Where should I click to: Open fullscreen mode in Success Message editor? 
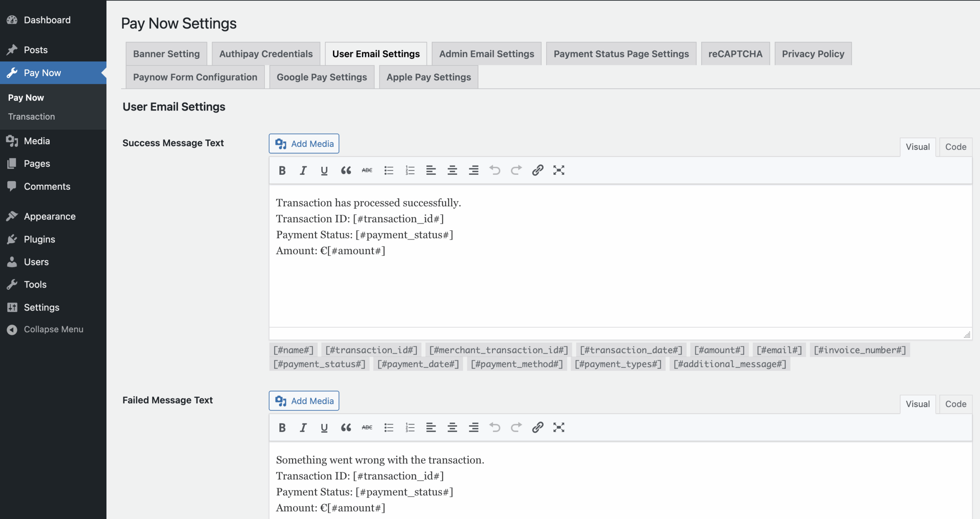pos(559,171)
